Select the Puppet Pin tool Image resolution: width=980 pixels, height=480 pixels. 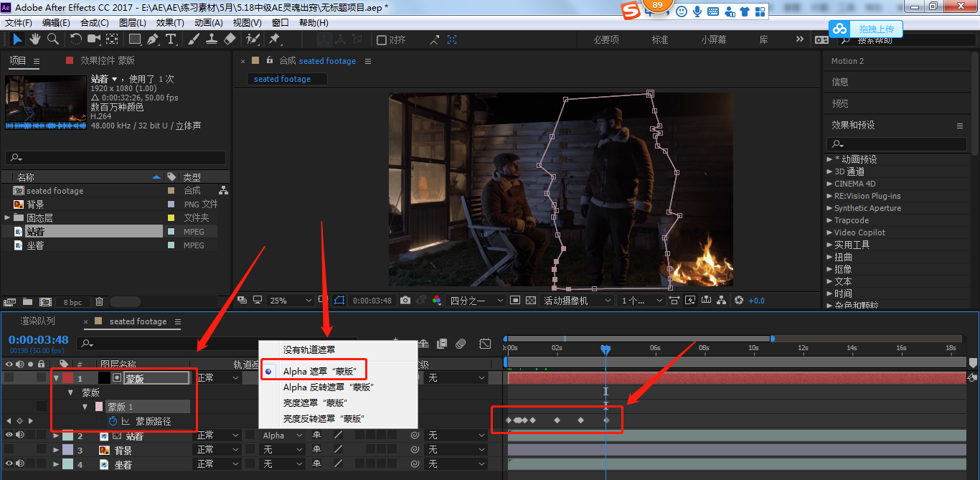275,39
